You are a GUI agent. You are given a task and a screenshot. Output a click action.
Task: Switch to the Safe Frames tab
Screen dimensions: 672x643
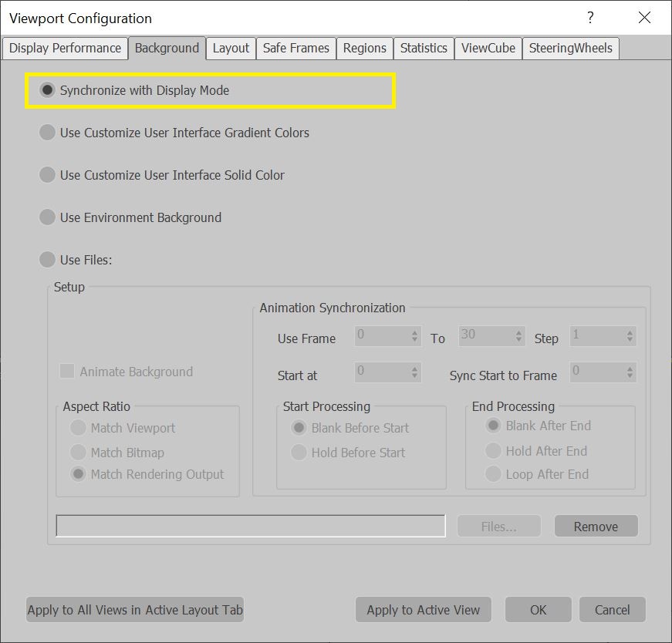point(296,48)
